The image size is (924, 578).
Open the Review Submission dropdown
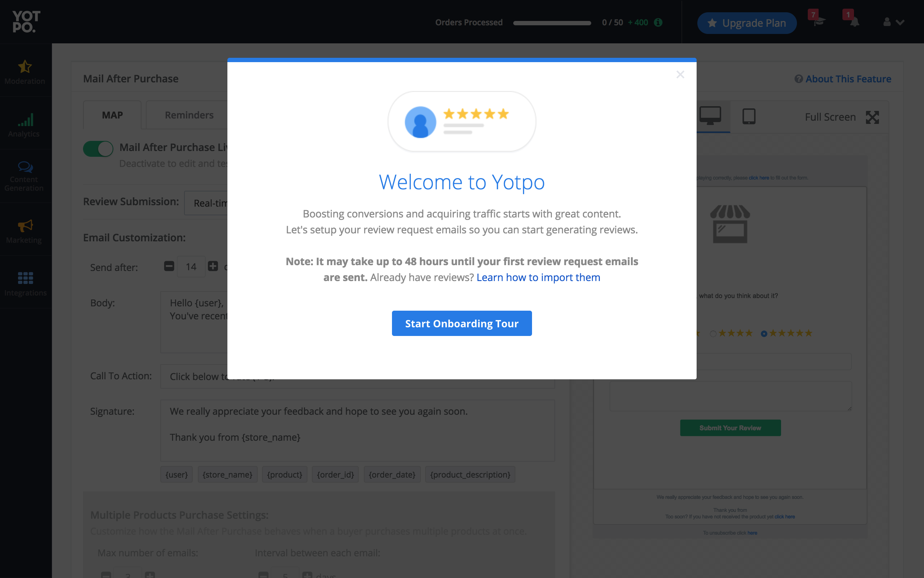click(206, 203)
